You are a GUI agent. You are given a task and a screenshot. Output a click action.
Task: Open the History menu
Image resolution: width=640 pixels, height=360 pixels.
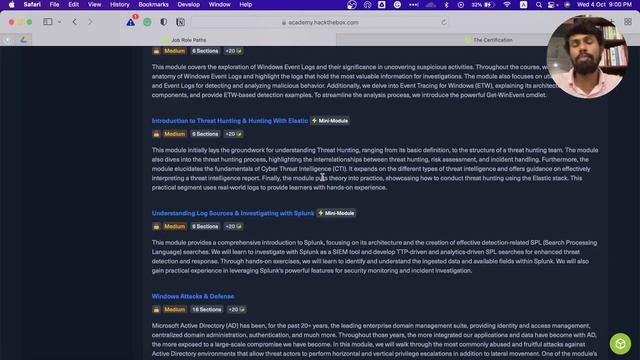click(x=120, y=5)
